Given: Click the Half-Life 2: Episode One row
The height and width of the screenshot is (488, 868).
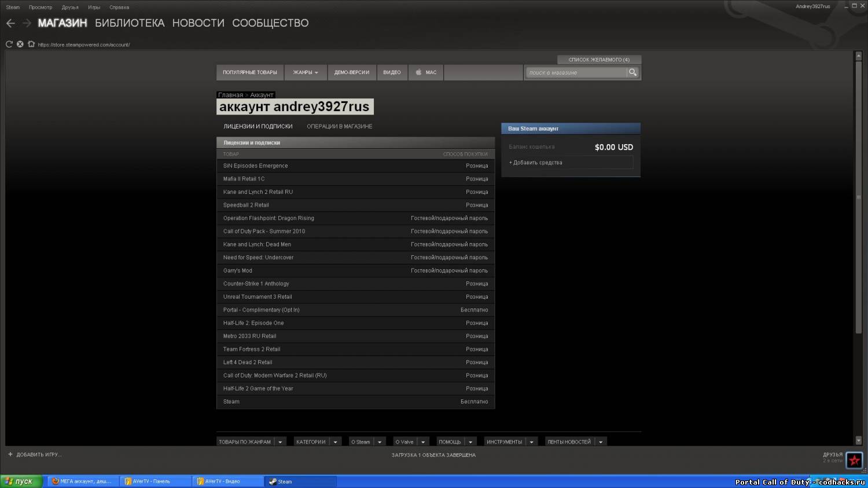Looking at the screenshot, I should click(355, 323).
